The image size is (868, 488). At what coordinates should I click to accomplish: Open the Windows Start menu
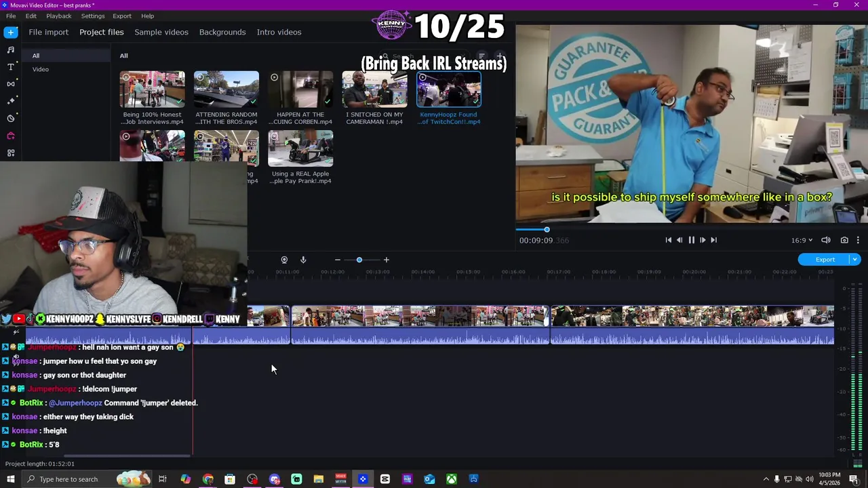tap(10, 479)
